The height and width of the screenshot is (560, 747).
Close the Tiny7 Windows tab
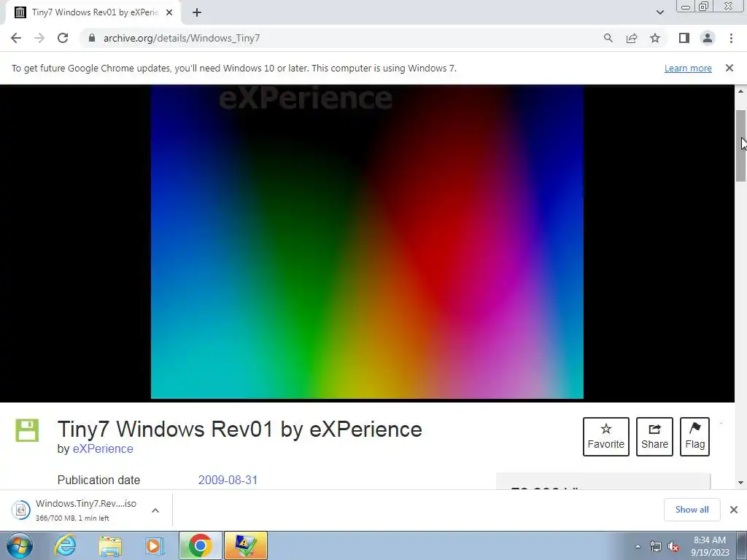pyautogui.click(x=169, y=12)
